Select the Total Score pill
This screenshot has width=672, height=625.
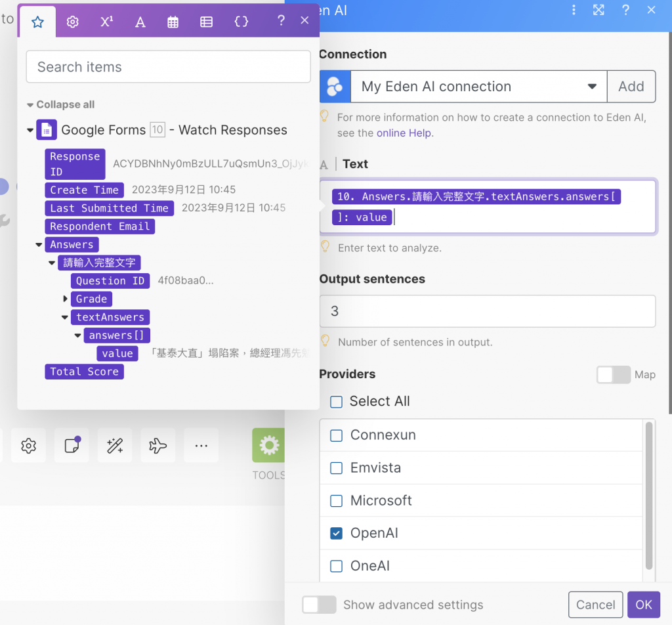coord(85,372)
